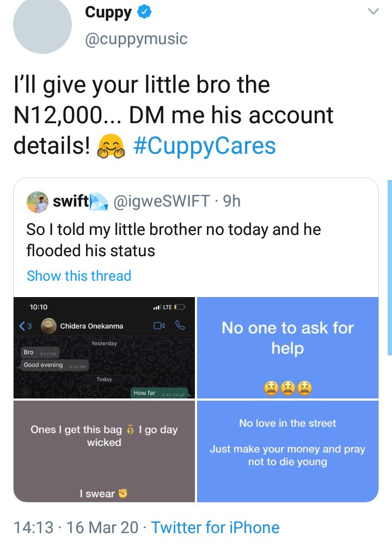392x544 pixels.
Task: Open the tweet options chevron menu
Action: (373, 11)
